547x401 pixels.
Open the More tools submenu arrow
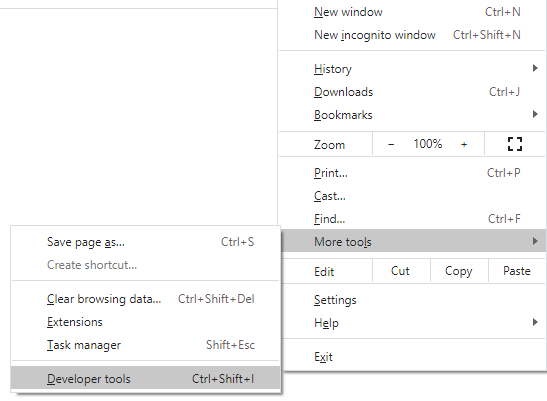click(x=535, y=241)
